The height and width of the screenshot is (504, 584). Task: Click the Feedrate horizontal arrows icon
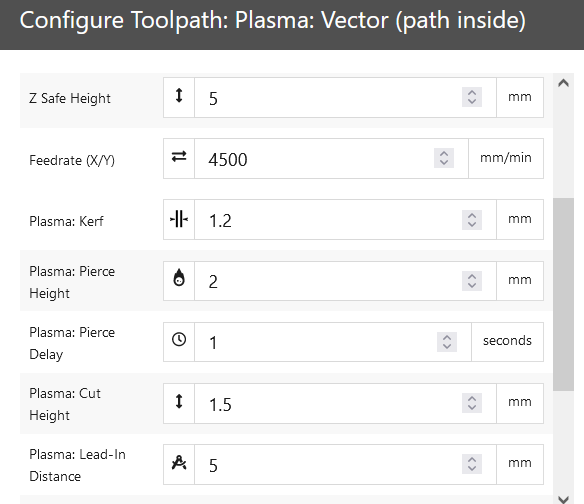tap(179, 156)
